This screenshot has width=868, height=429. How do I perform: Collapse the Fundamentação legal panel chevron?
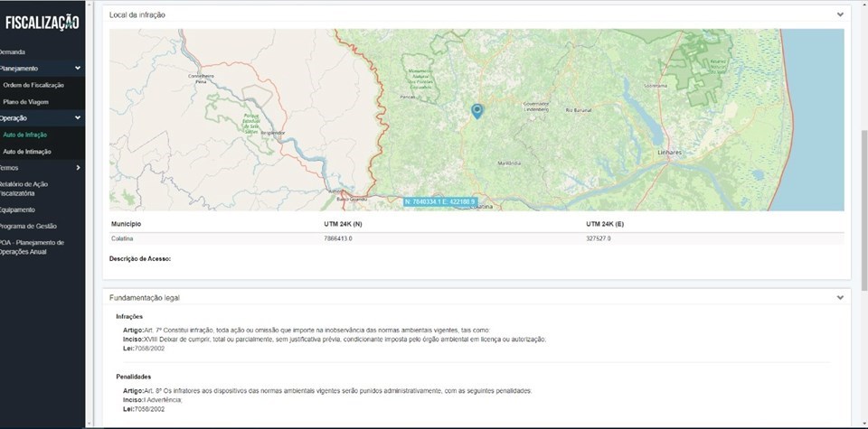coord(840,297)
